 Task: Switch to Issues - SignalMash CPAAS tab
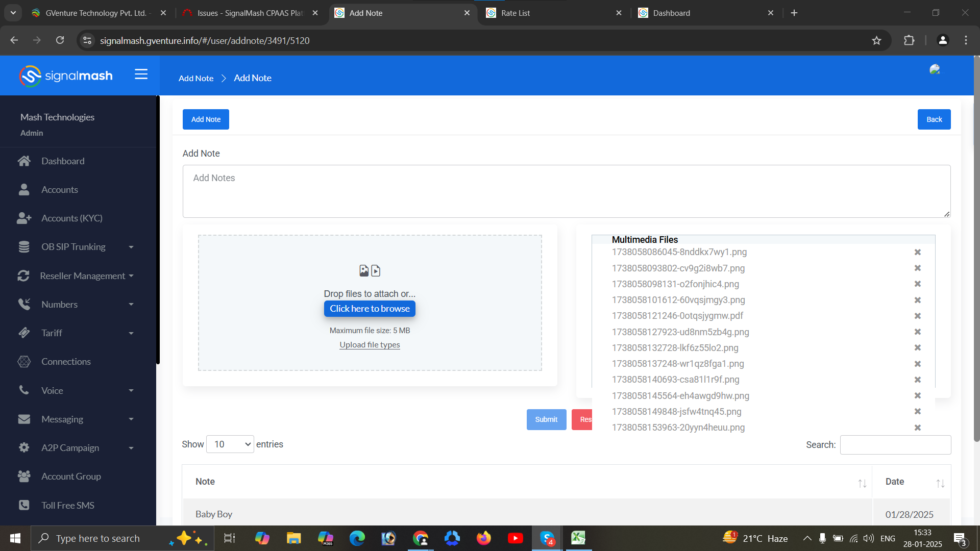pyautogui.click(x=250, y=13)
